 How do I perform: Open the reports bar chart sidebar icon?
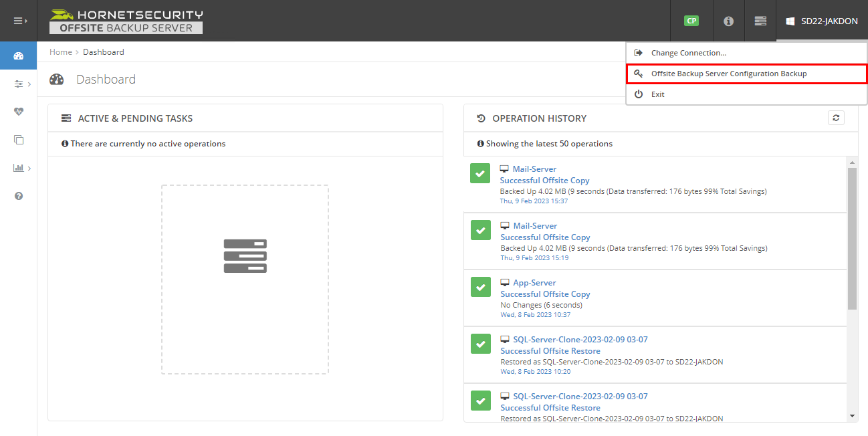coord(18,168)
